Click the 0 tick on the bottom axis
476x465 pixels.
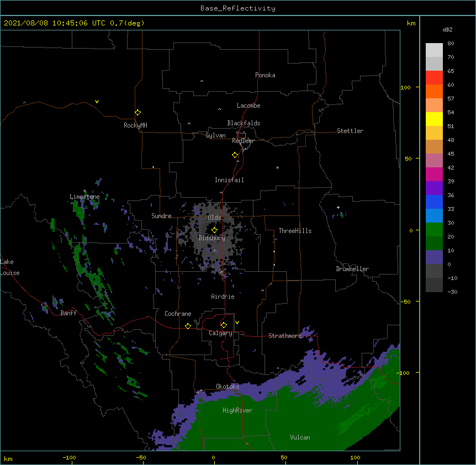click(213, 457)
